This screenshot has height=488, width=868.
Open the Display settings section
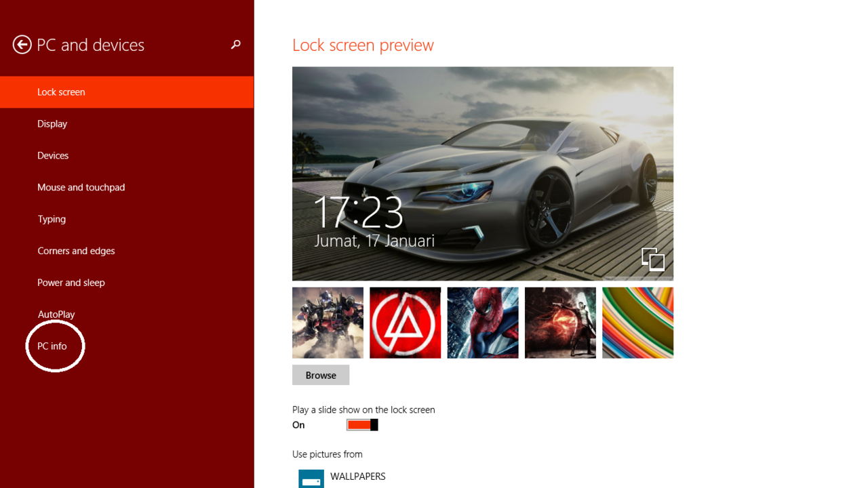tap(52, 124)
